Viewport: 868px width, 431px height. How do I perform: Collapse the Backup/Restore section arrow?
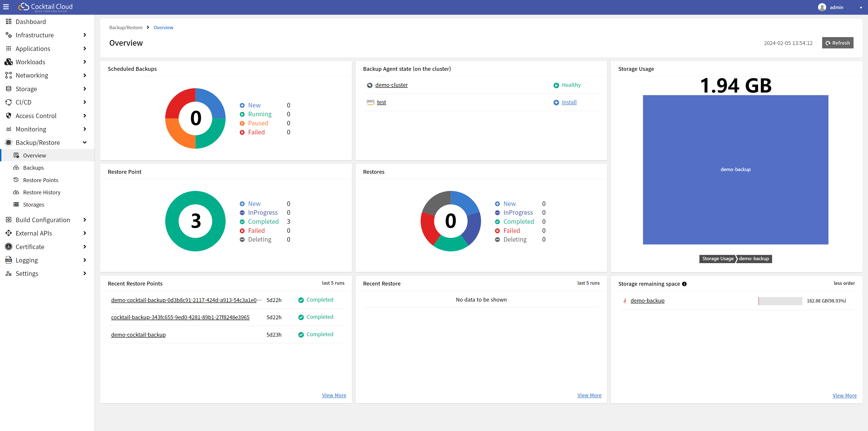(85, 143)
